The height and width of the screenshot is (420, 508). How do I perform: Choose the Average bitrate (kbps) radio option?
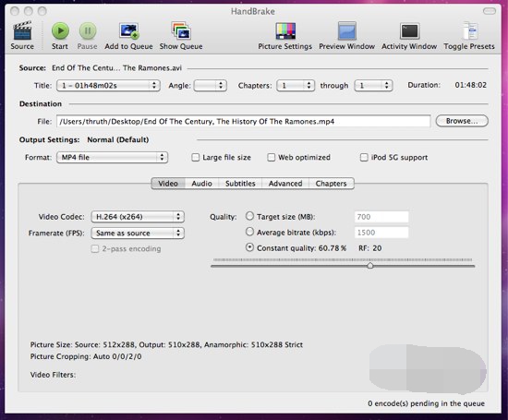249,232
